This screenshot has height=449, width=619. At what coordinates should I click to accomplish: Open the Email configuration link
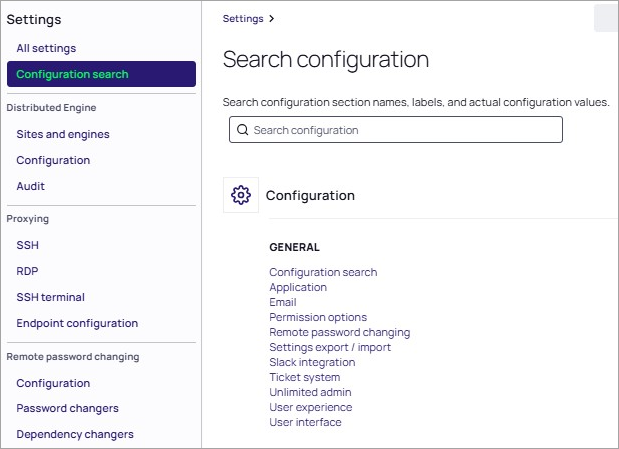283,302
